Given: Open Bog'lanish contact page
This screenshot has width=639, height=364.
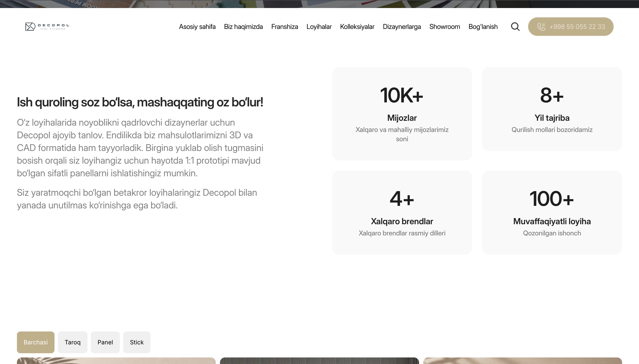Looking at the screenshot, I should click(483, 27).
